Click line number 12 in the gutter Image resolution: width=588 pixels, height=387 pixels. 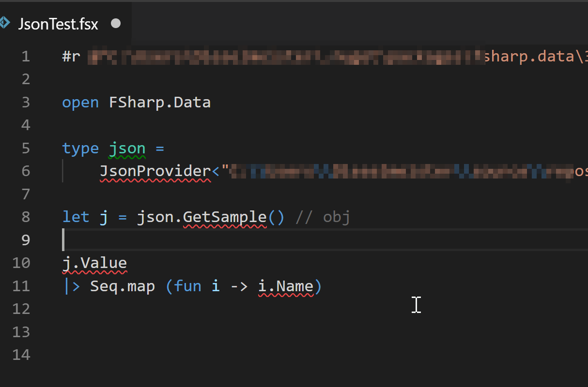(x=21, y=309)
